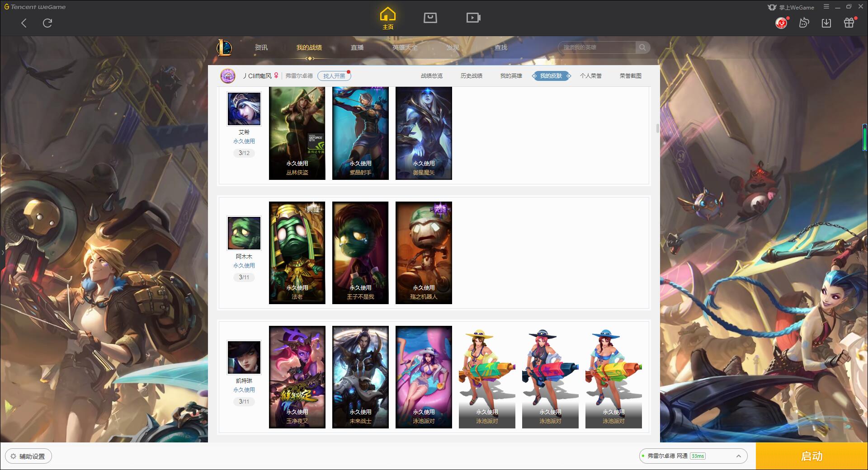Switch to the 资讯 tab
The image size is (868, 470).
click(x=261, y=47)
